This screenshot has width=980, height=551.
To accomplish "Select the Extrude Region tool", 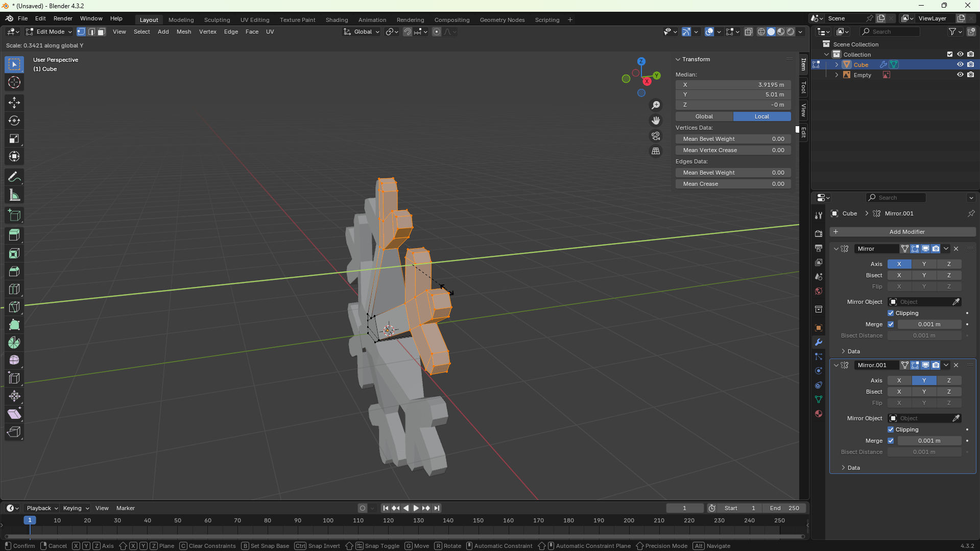I will pyautogui.click(x=14, y=235).
